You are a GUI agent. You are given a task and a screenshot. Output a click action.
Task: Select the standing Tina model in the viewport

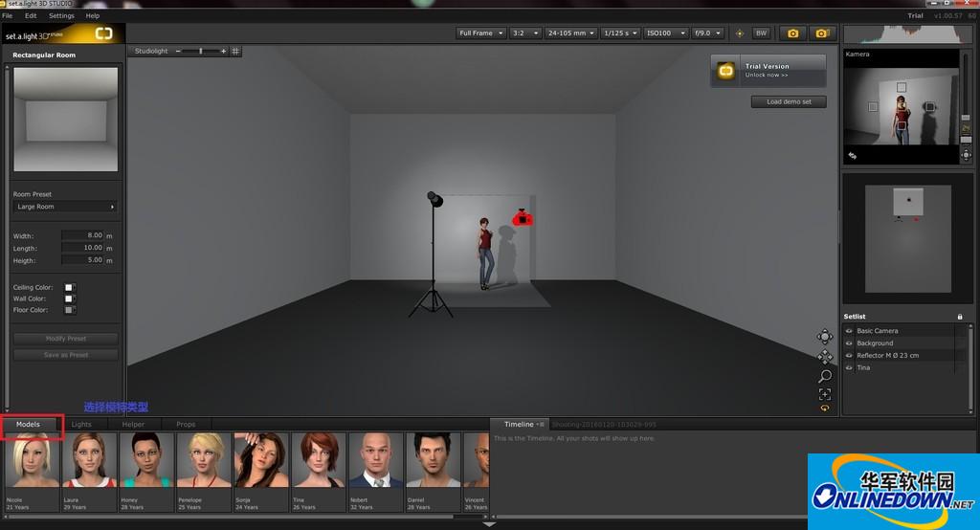[x=485, y=254]
